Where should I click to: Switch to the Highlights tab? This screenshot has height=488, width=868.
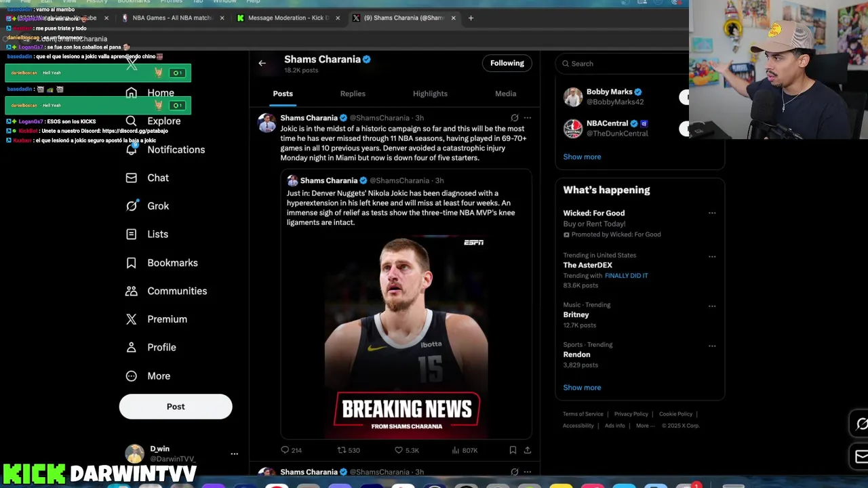pos(430,94)
